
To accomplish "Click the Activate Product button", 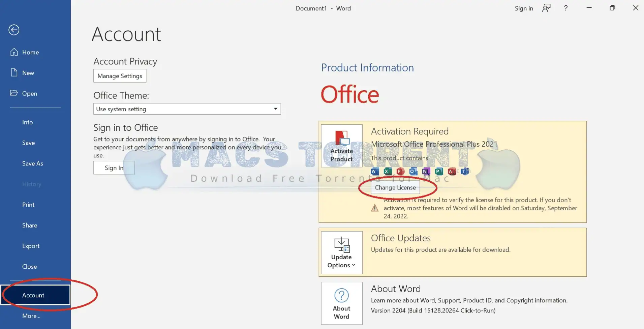I will [342, 146].
